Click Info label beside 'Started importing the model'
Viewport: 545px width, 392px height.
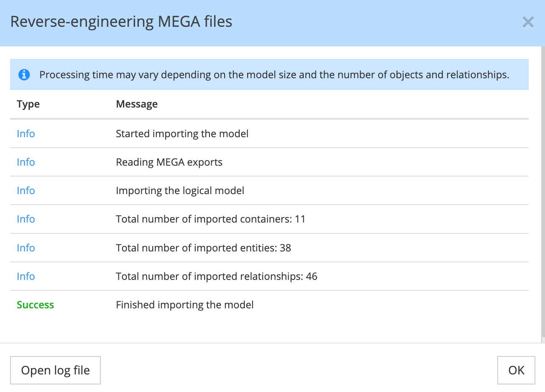tap(26, 134)
